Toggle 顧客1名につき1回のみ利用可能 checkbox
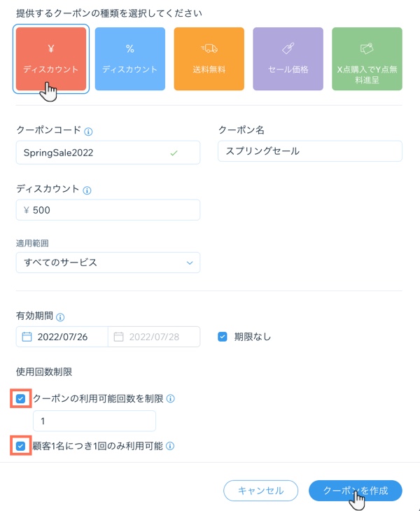This screenshot has width=420, height=511. coord(21,445)
